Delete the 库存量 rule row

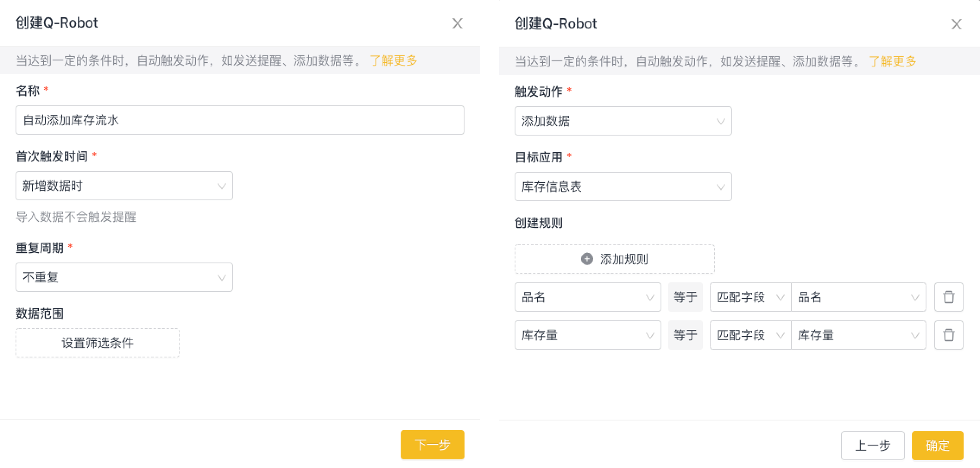[948, 335]
